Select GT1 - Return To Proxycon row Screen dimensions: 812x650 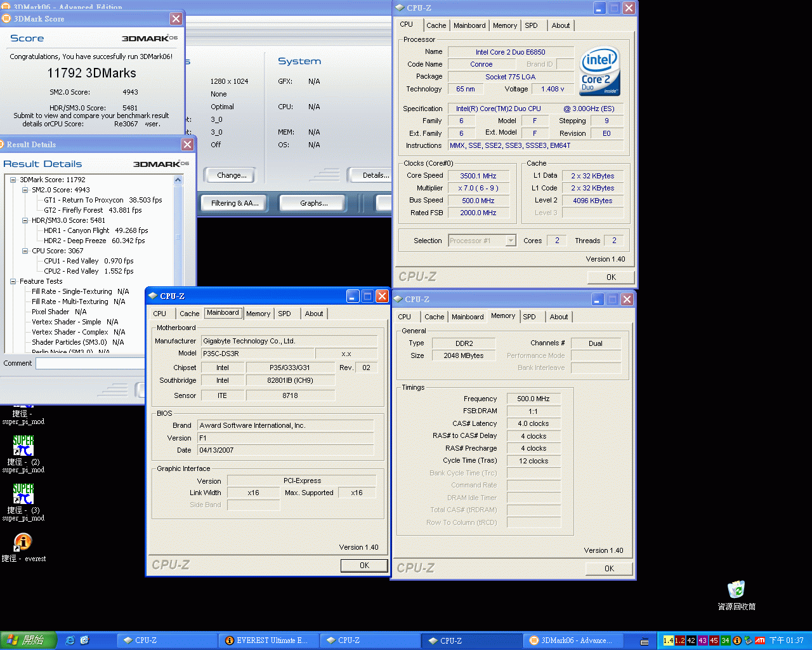[x=103, y=200]
